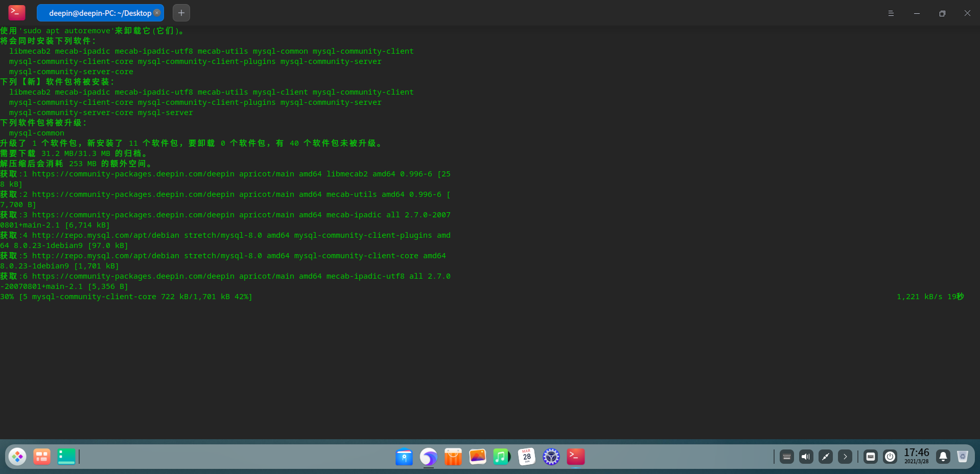This screenshot has width=980, height=474.
Task: Click the '1,221 kB/s 19秒' download speed text
Action: [930, 297]
